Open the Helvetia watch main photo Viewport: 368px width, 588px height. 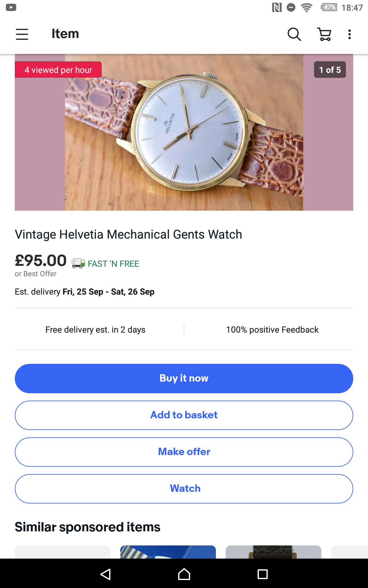(x=184, y=132)
